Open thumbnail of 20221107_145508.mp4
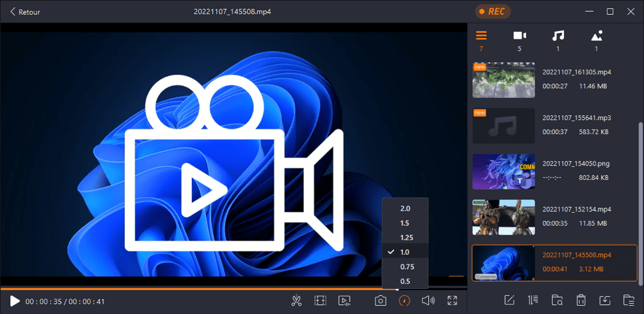This screenshot has height=314, width=644. 504,263
